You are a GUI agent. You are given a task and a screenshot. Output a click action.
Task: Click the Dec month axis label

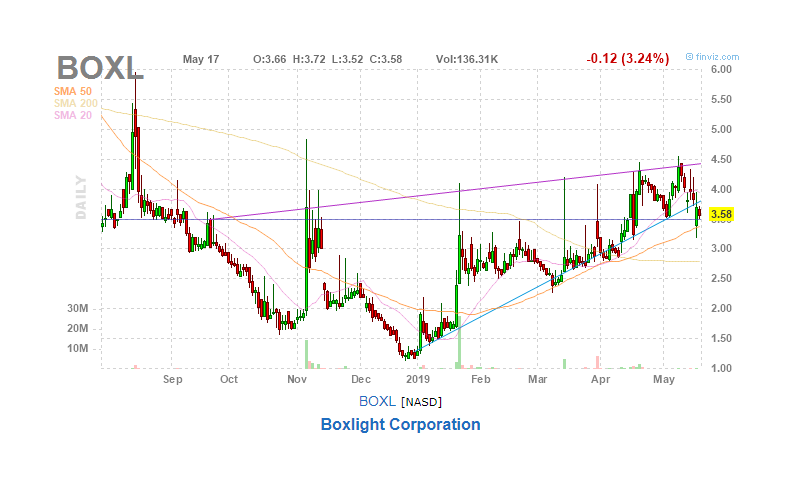(x=361, y=379)
